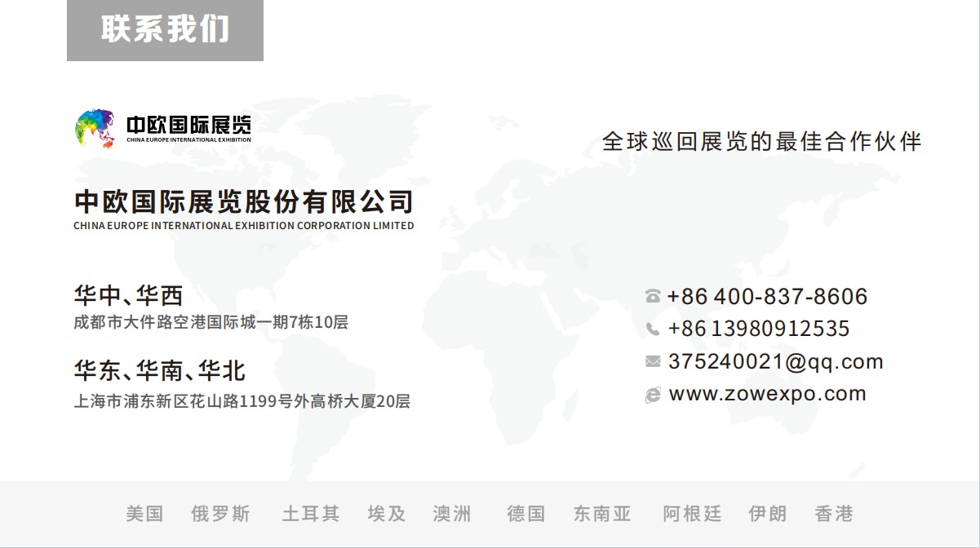Select 东南亚 in the bottom country bar
Image resolution: width=980 pixels, height=548 pixels.
(x=602, y=514)
